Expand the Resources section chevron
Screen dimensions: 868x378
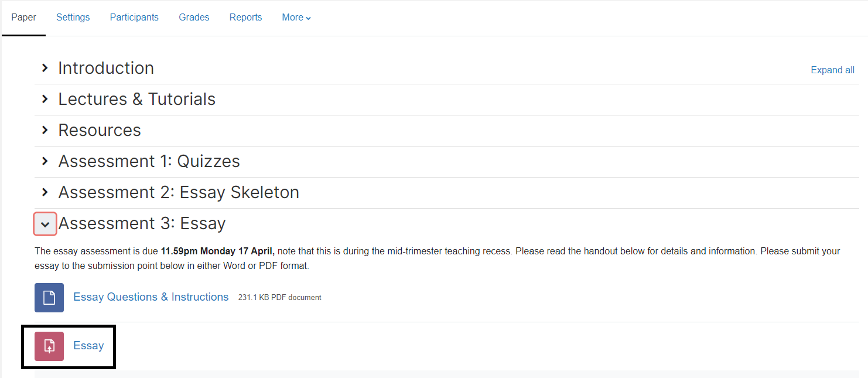(x=45, y=130)
